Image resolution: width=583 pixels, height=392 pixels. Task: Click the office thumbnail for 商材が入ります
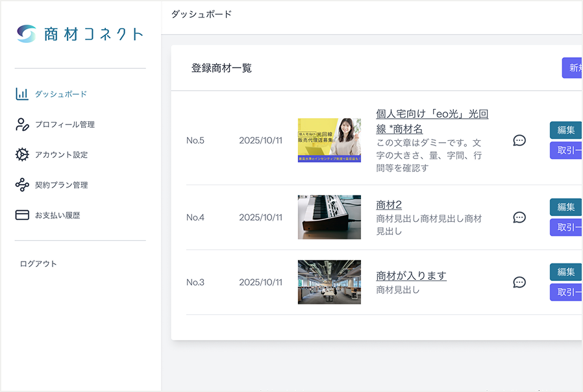click(329, 282)
